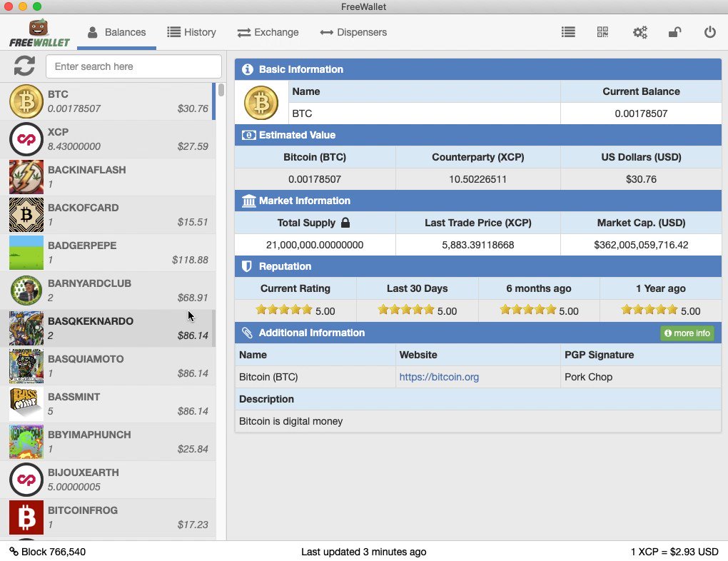
Task: Click the BACKOFCARD card thumbnail
Action: [26, 215]
